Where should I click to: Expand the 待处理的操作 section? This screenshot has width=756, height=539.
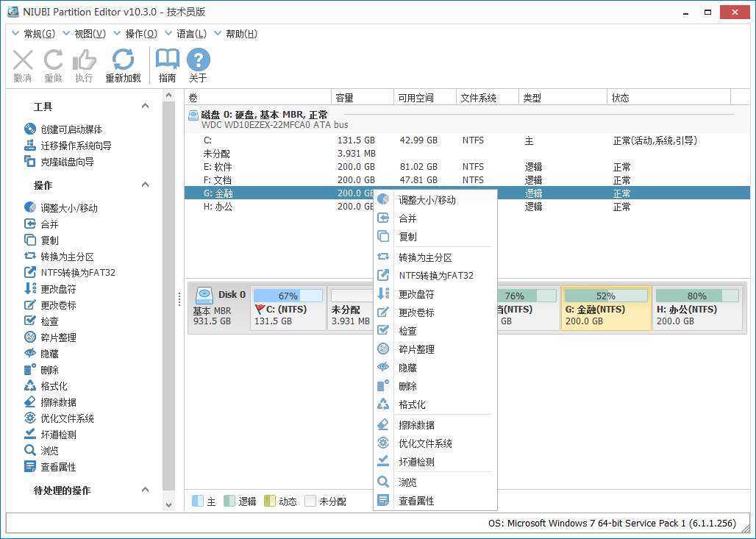(145, 490)
